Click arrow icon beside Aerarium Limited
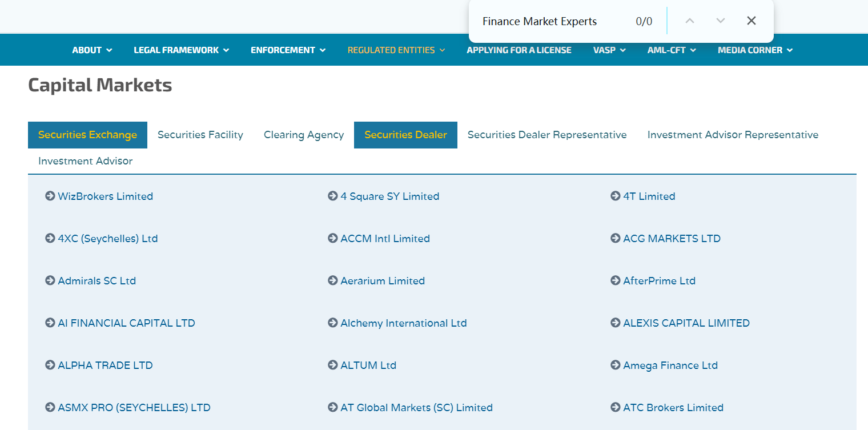The image size is (868, 430). click(333, 280)
